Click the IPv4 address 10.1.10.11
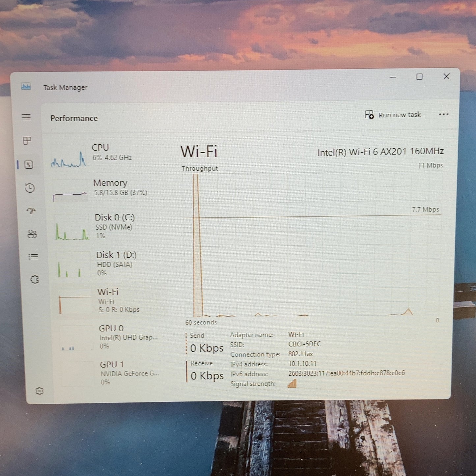The width and height of the screenshot is (476, 476). 302,364
